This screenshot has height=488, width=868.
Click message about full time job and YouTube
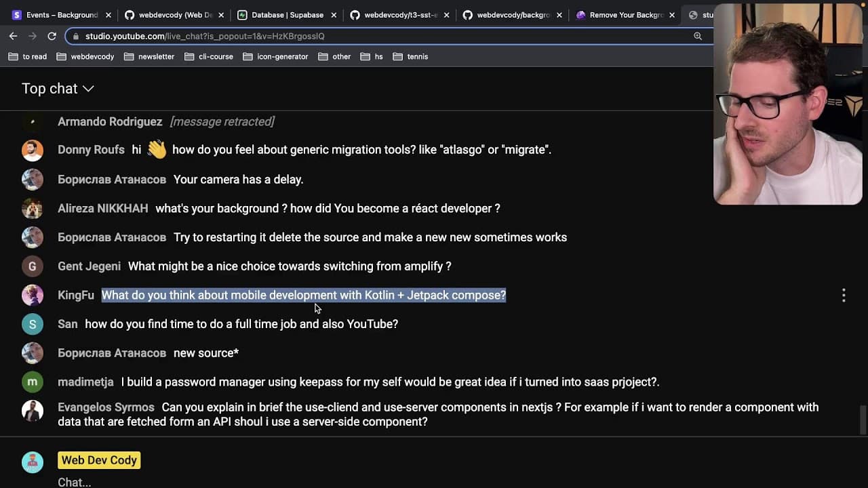point(241,324)
